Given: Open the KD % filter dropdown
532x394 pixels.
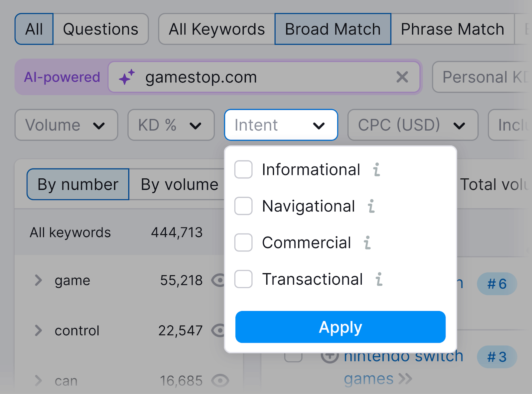Looking at the screenshot, I should click(171, 125).
